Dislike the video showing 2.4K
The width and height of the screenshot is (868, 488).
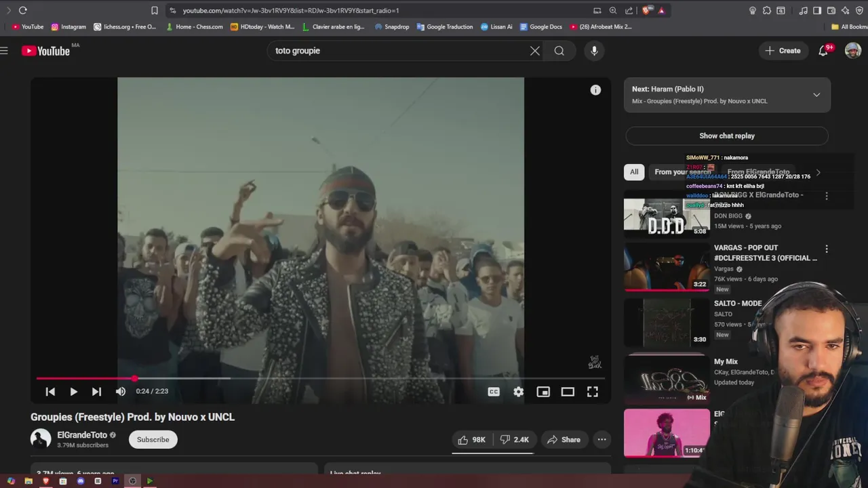[515, 440]
